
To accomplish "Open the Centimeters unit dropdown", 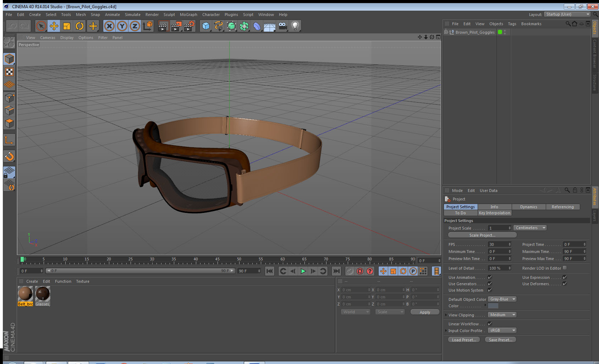I will point(530,228).
